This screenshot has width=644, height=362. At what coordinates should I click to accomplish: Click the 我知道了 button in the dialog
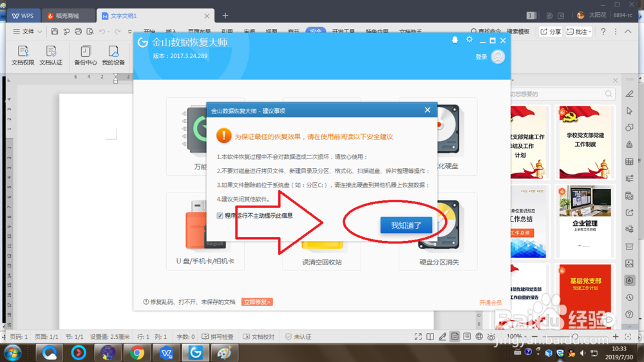[x=406, y=225]
